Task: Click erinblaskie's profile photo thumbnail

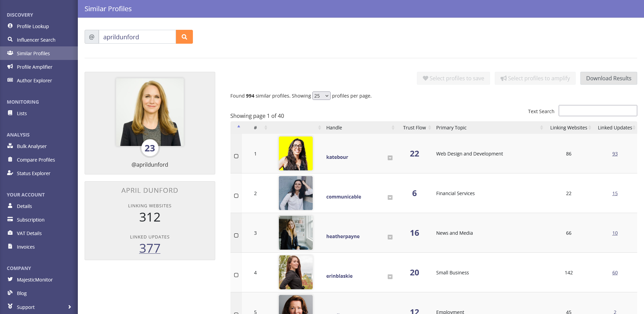Action: pos(295,272)
